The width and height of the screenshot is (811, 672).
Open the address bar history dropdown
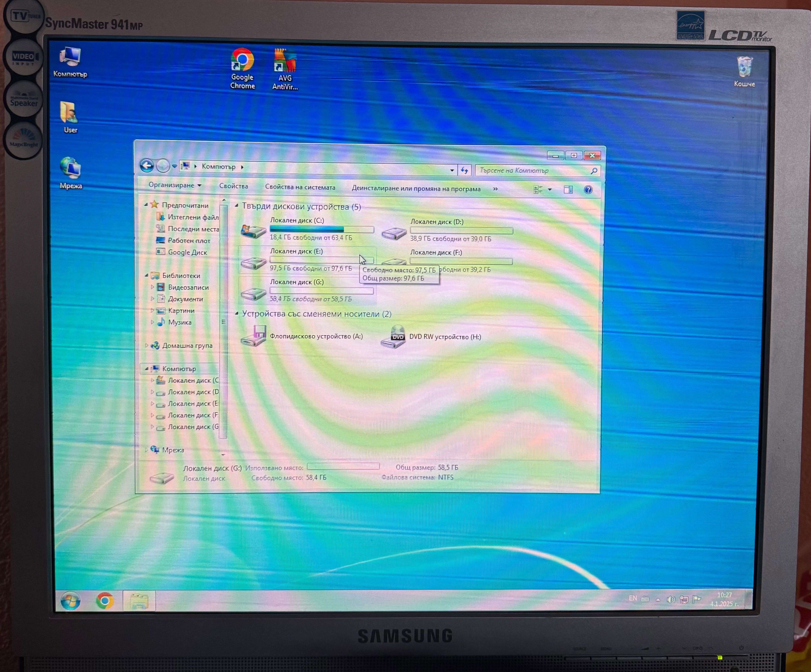tap(452, 170)
